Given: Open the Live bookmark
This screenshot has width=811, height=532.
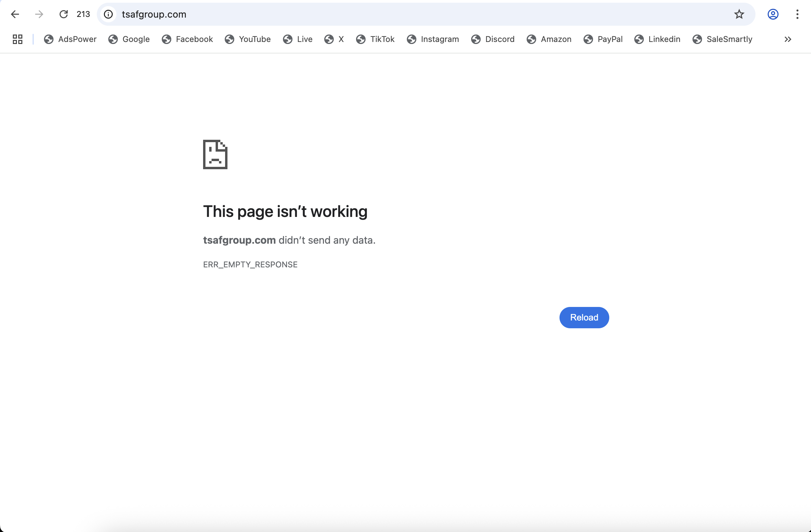Looking at the screenshot, I should (x=298, y=39).
